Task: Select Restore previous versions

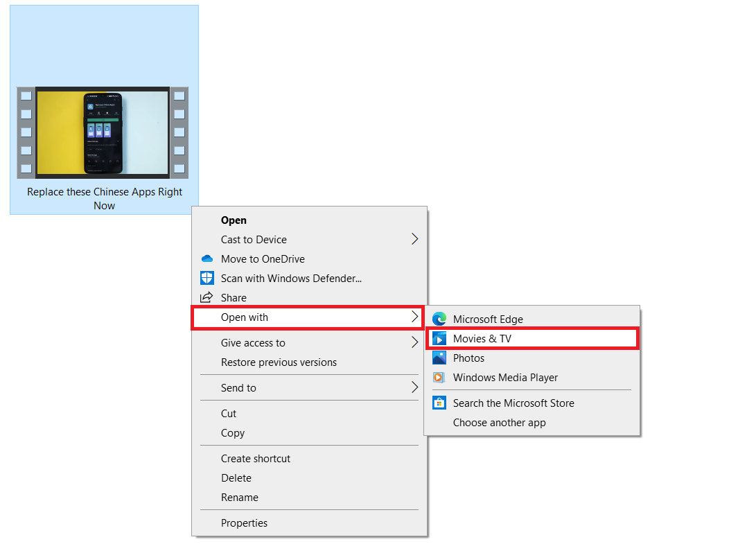Action: [x=309, y=362]
